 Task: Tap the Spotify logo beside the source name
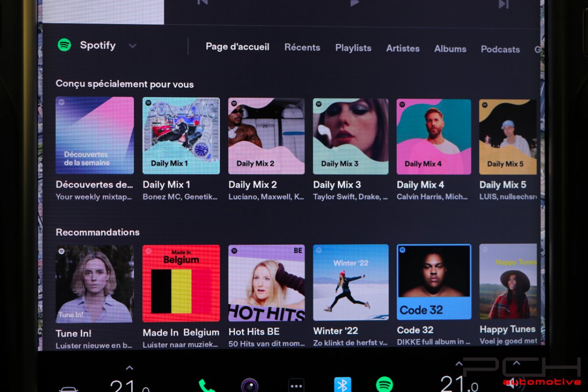tap(64, 45)
